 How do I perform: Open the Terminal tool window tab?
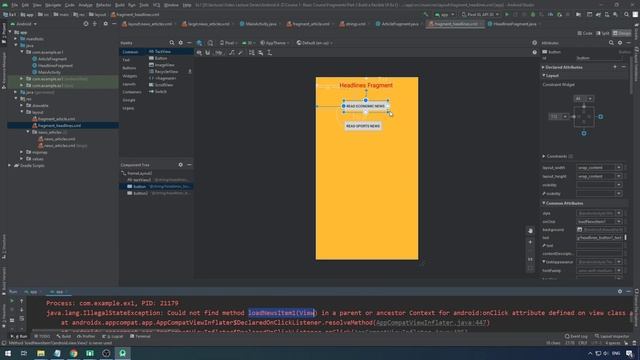pos(140,336)
